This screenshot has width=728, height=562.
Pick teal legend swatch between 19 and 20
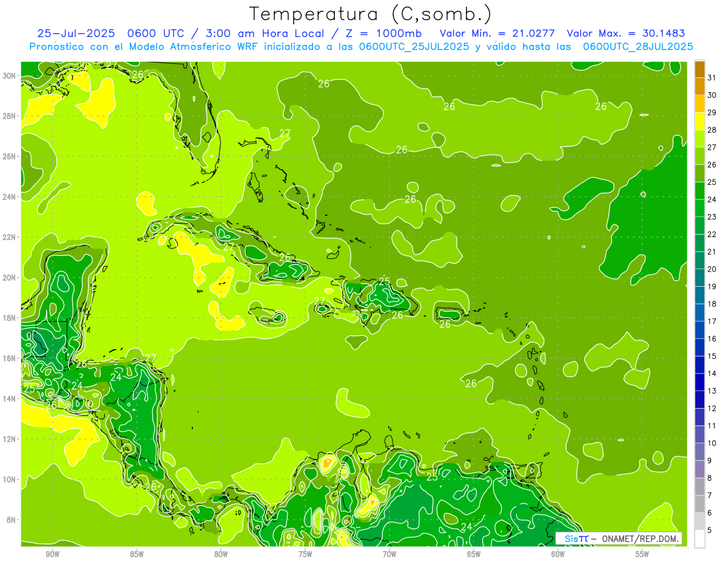click(699, 278)
